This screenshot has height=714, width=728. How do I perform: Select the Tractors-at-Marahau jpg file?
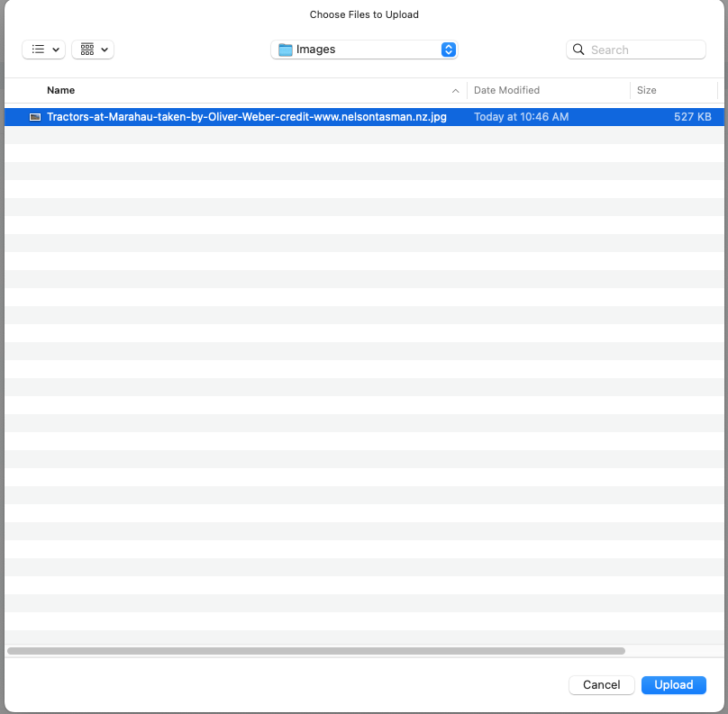point(364,117)
